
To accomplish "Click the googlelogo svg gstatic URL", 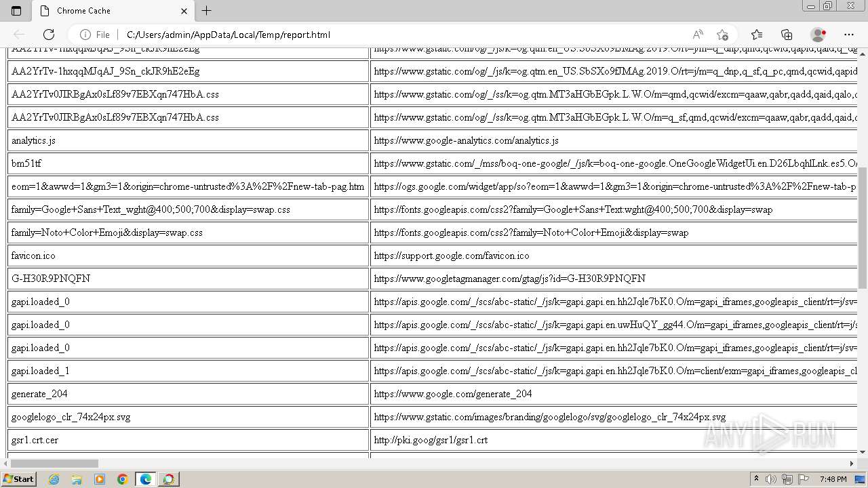I will pyautogui.click(x=550, y=417).
